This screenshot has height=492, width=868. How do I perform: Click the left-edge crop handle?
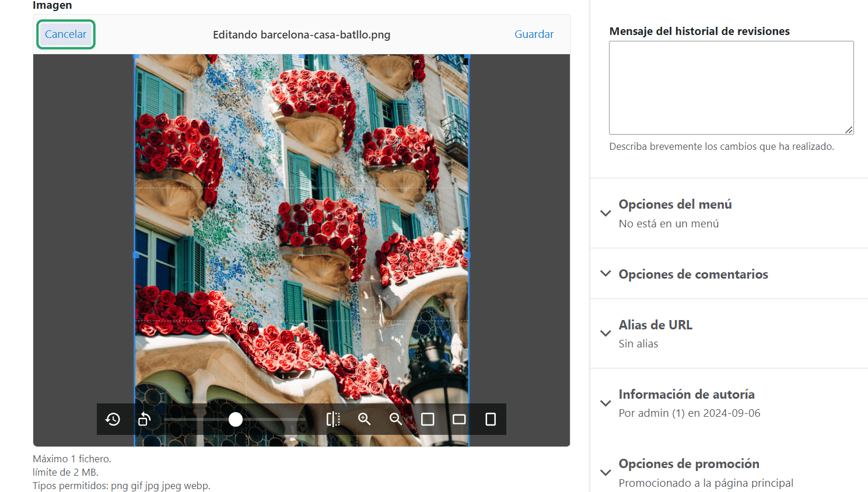coord(136,255)
